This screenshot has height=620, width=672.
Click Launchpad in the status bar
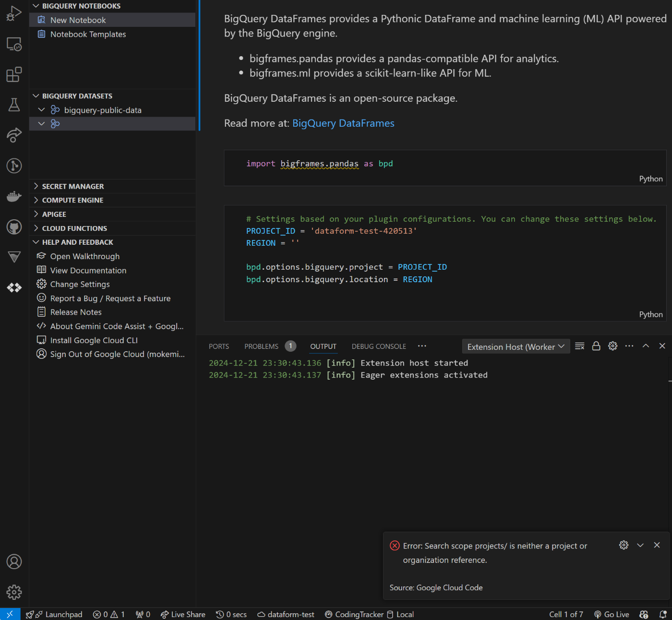pos(63,614)
